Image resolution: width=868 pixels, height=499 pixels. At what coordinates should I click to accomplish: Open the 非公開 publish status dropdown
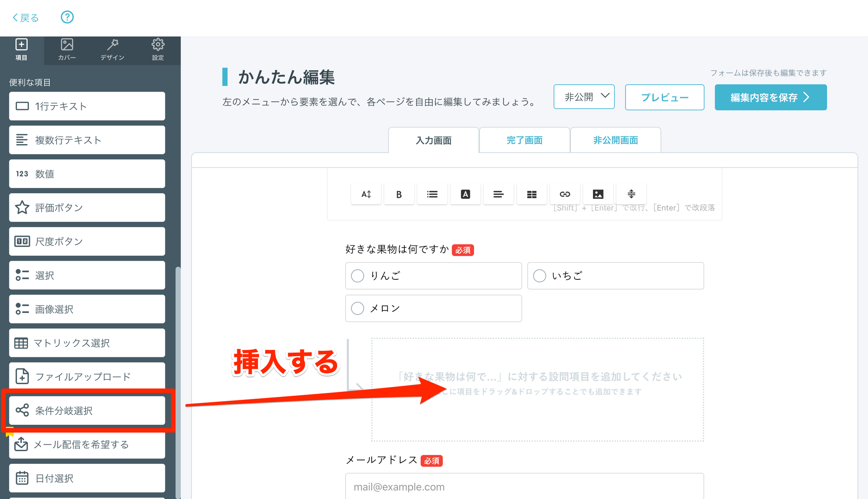[x=584, y=97]
